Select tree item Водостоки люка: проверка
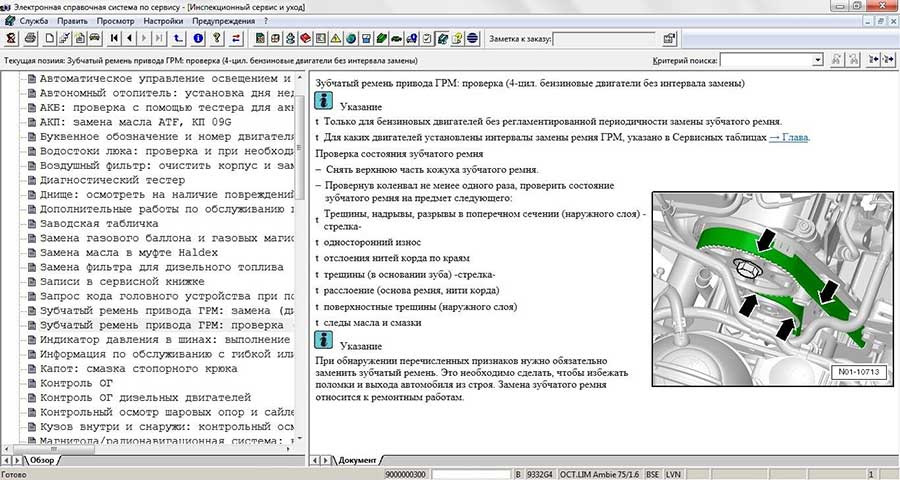 (166, 152)
